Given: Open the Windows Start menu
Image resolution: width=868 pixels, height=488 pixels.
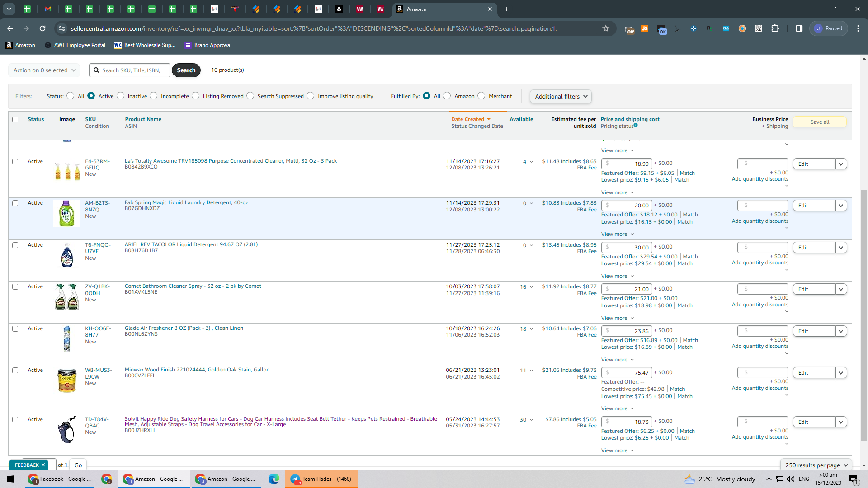Looking at the screenshot, I should [x=11, y=479].
